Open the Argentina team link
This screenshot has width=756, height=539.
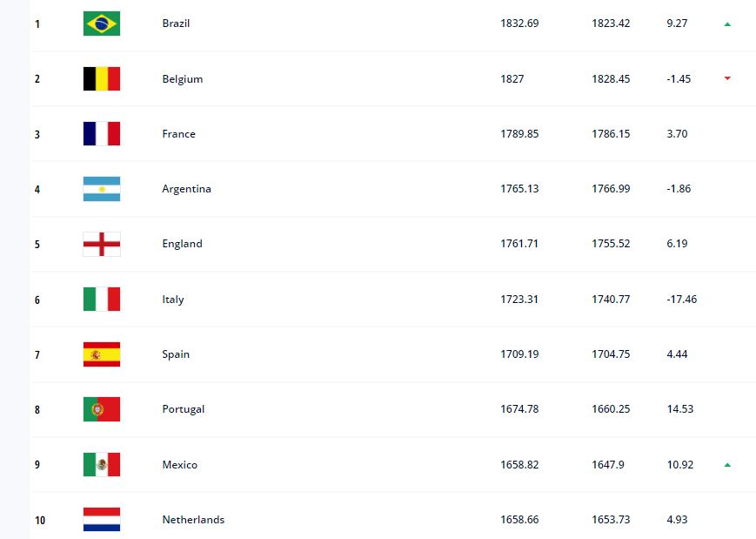point(186,189)
